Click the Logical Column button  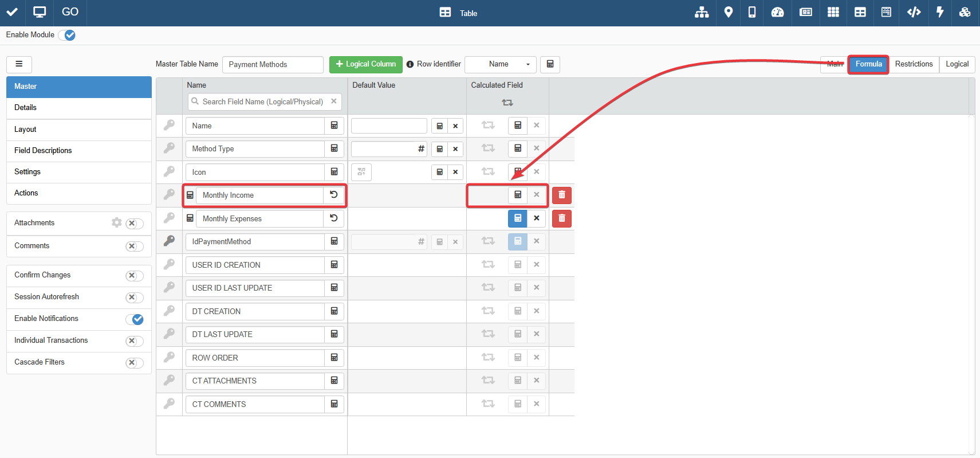pyautogui.click(x=366, y=64)
